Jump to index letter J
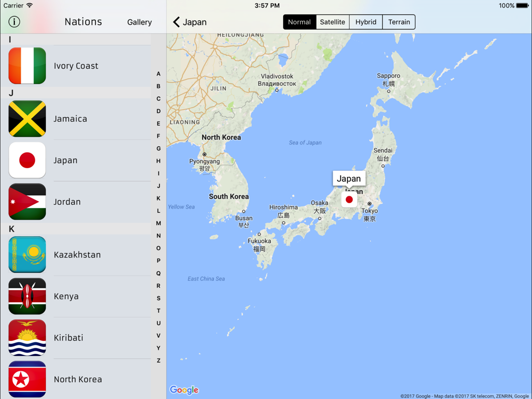The height and width of the screenshot is (399, 532). coord(159,186)
